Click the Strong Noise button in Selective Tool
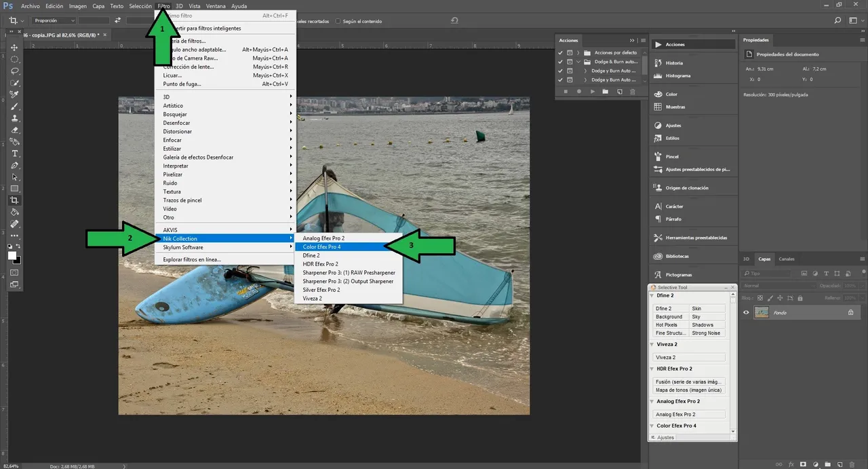This screenshot has width=868, height=469. click(707, 333)
